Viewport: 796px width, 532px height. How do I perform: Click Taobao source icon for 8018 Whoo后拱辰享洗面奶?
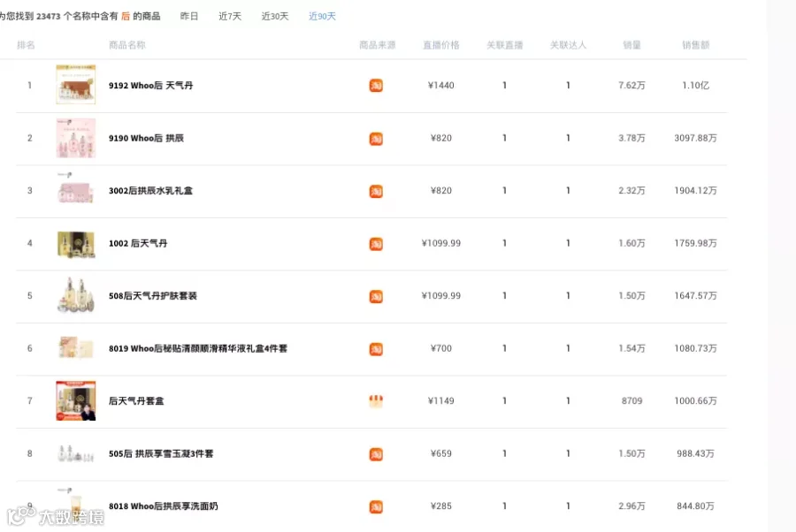376,506
